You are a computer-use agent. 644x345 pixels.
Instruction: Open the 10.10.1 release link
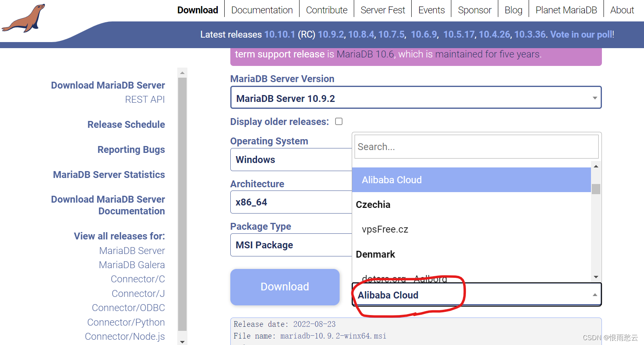pyautogui.click(x=280, y=34)
